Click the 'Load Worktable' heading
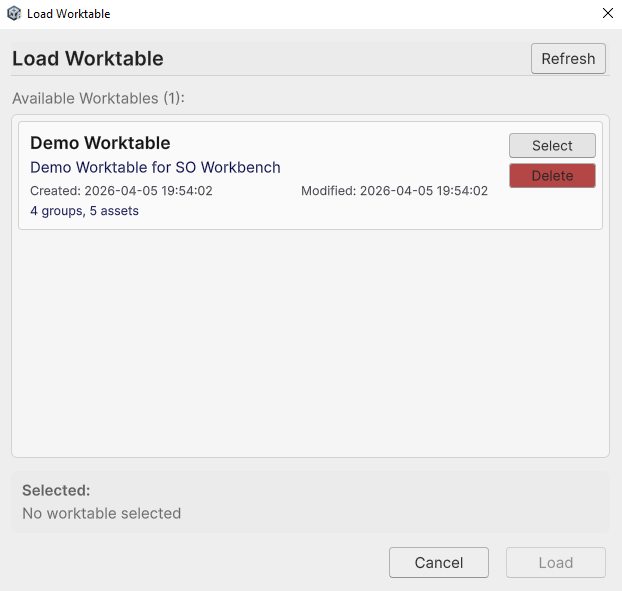This screenshot has width=622, height=591. (88, 59)
